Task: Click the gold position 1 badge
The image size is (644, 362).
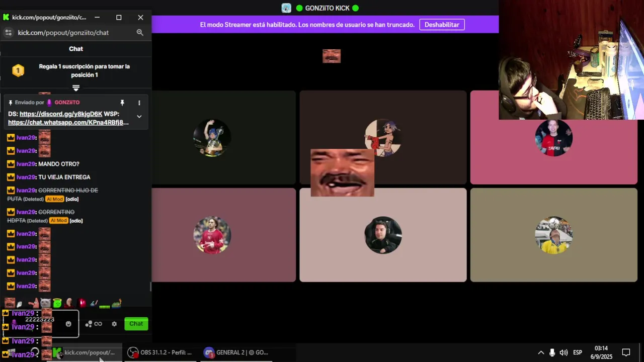Action: 18,70
